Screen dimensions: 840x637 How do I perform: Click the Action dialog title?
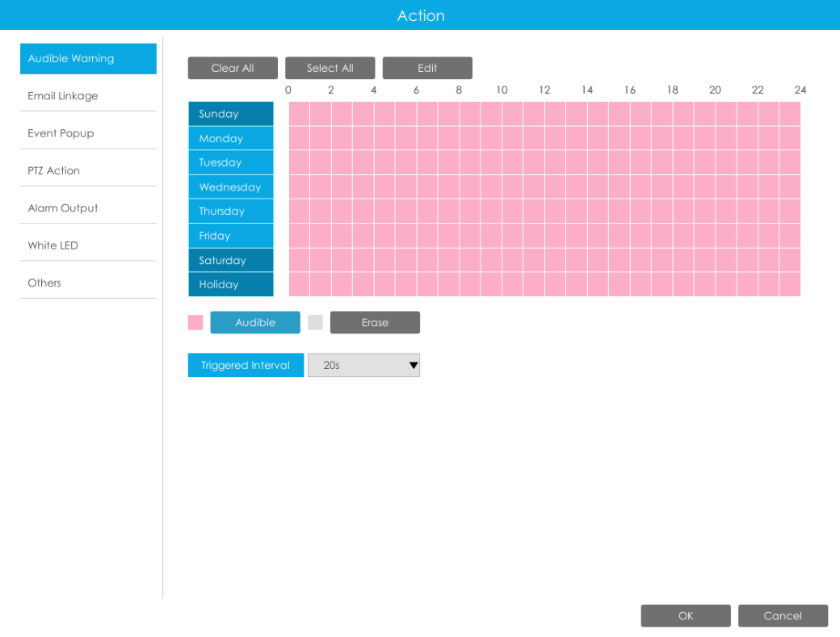[x=421, y=15]
